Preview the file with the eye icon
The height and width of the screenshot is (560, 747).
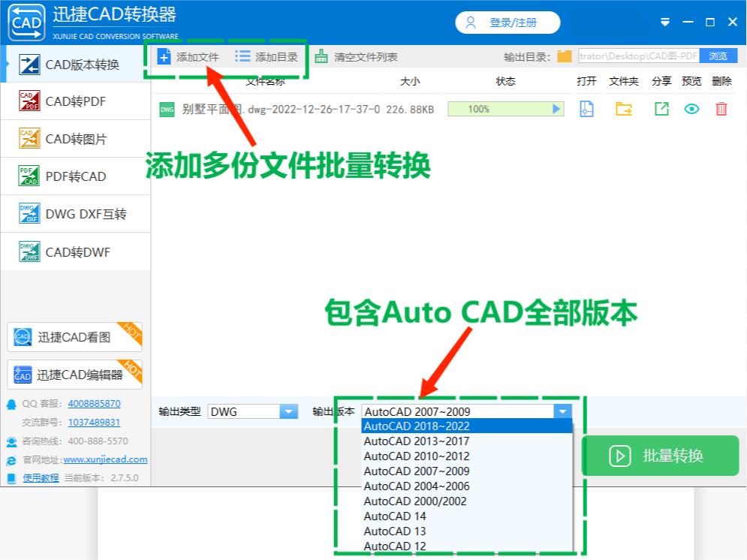coord(691,109)
